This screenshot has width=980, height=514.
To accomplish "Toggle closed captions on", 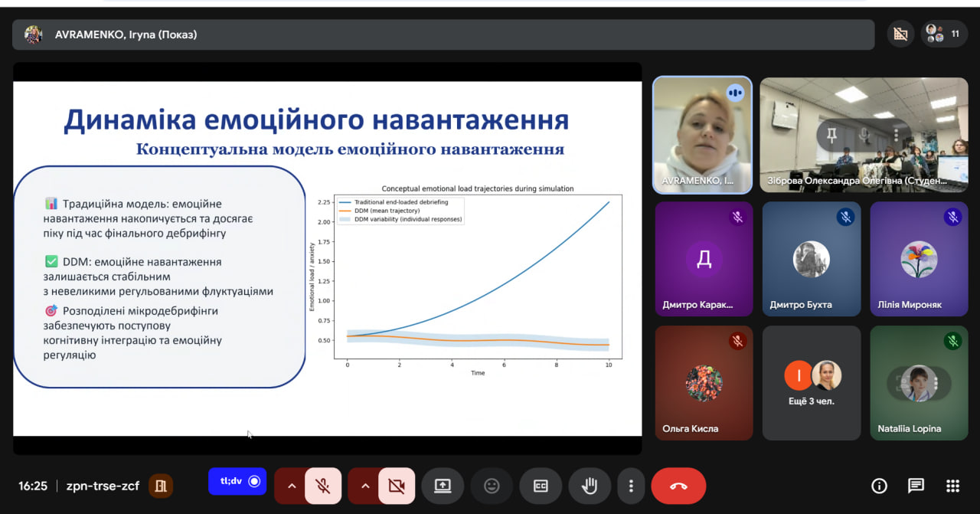I will pos(541,486).
